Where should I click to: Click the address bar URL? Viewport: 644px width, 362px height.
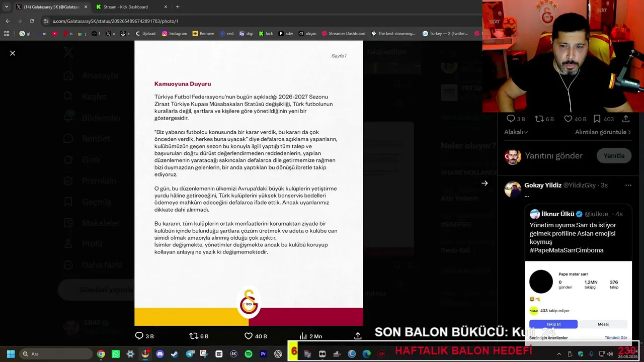115,21
